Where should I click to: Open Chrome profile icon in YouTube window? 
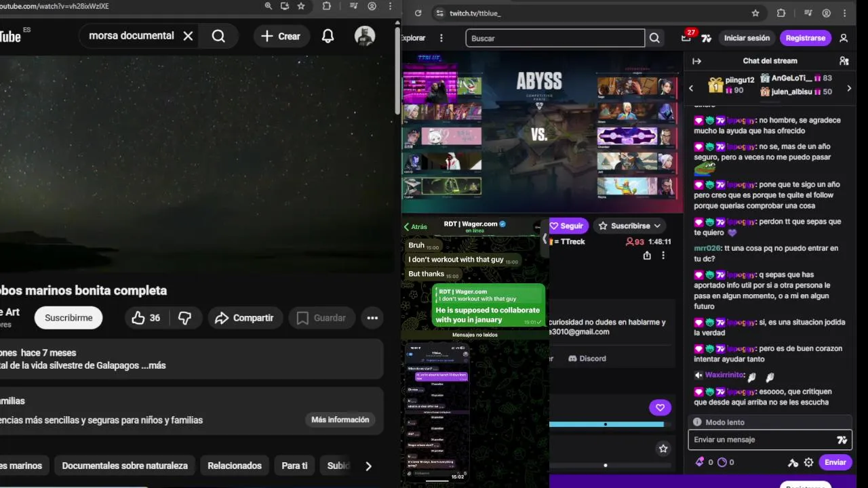[x=372, y=6]
